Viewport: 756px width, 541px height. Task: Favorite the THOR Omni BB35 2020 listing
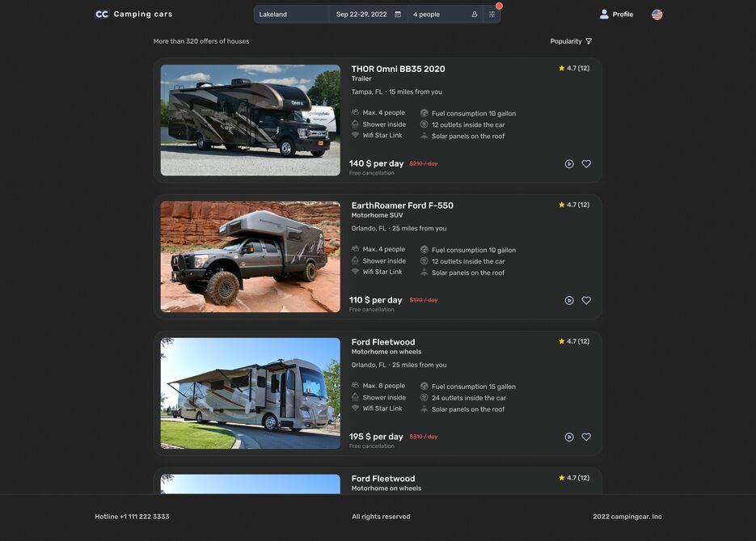point(586,164)
